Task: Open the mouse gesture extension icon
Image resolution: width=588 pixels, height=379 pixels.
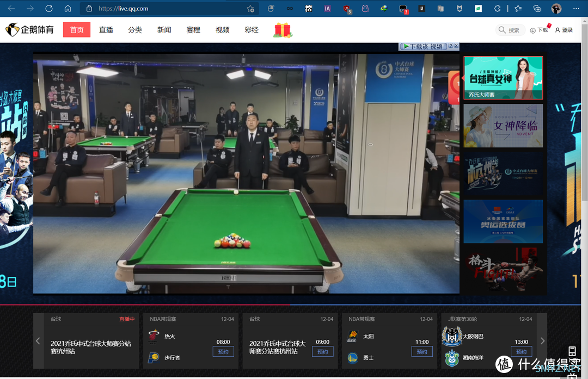Action: tap(271, 8)
